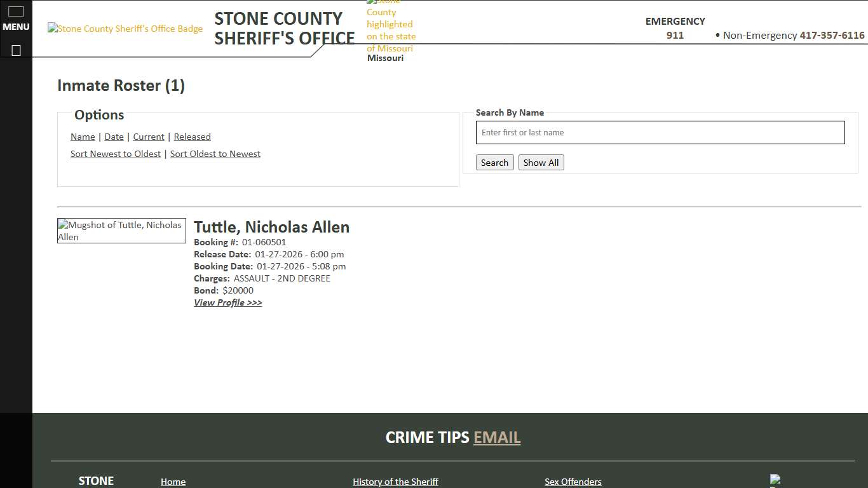Click the CRIME TIPS EMAIL link

(x=497, y=437)
